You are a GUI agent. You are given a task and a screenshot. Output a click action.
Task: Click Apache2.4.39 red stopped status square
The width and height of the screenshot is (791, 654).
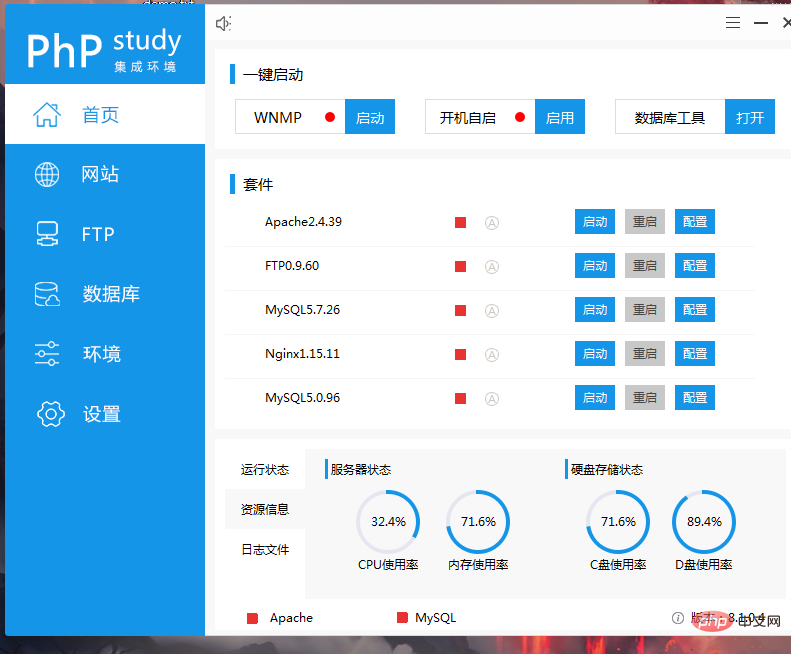[460, 223]
